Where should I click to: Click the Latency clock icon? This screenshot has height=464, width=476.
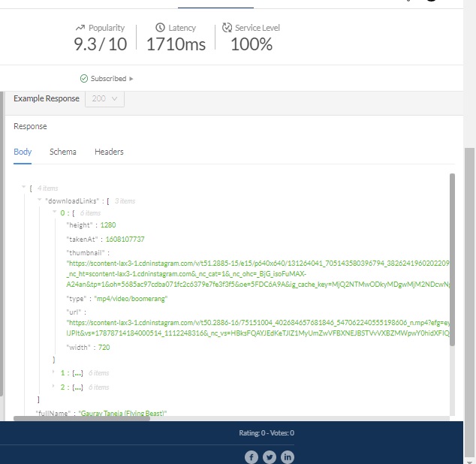pos(160,28)
